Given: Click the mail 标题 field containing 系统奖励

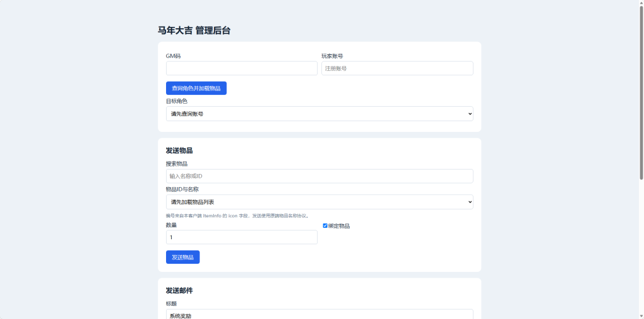Looking at the screenshot, I should coord(319,315).
